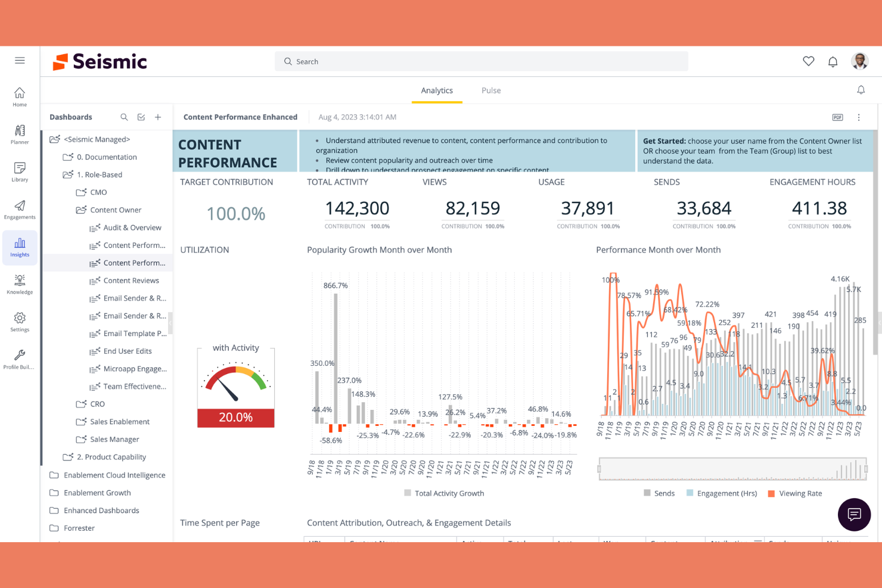Collapse the 1. Role-Based folder

click(x=93, y=175)
